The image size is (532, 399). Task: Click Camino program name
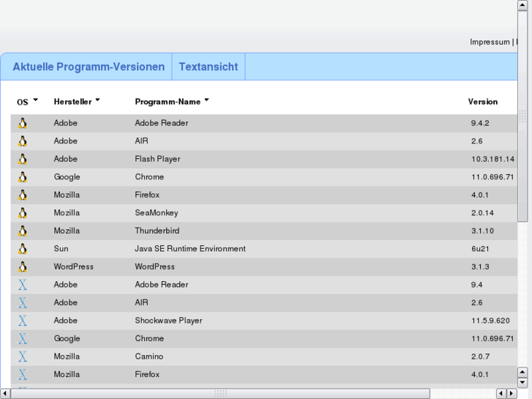tap(149, 357)
